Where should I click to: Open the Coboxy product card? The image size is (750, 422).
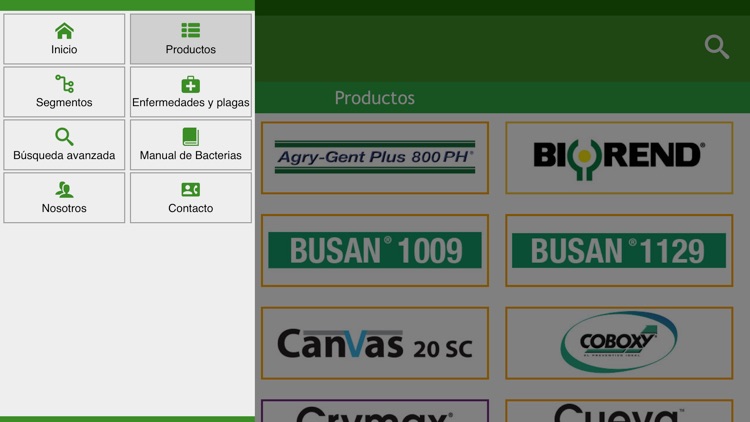pyautogui.click(x=619, y=343)
